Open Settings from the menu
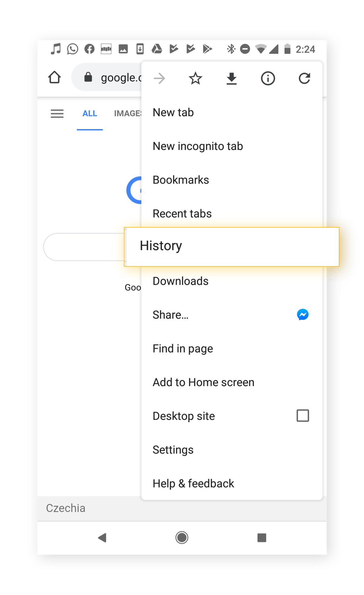364x595 pixels. point(232,450)
